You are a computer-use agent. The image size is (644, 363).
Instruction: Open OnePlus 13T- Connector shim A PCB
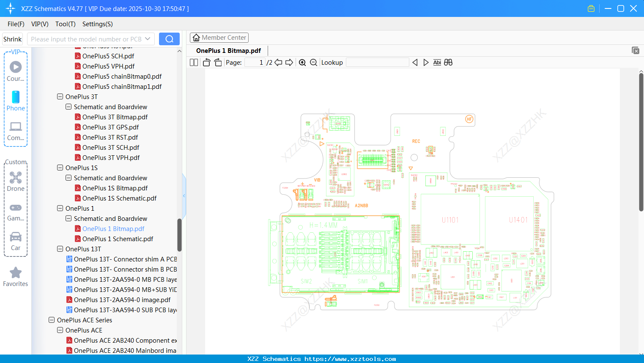coord(125,259)
